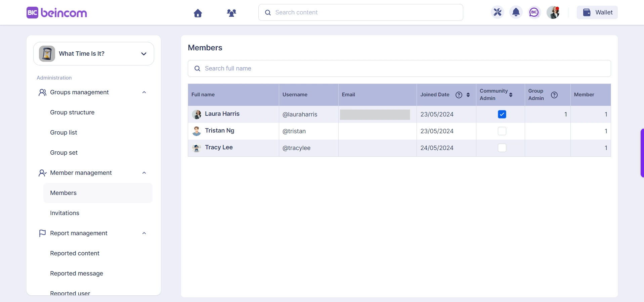Open Invitations page
644x302 pixels.
click(65, 213)
